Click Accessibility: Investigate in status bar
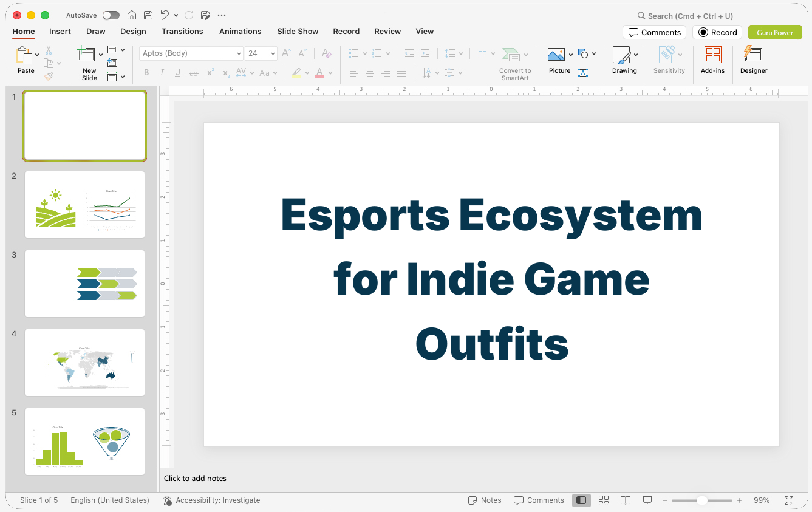The width and height of the screenshot is (812, 512). point(211,500)
